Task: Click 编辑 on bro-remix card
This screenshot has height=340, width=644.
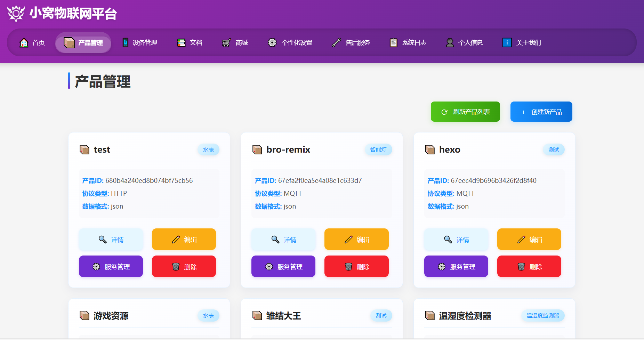Action: coord(356,239)
